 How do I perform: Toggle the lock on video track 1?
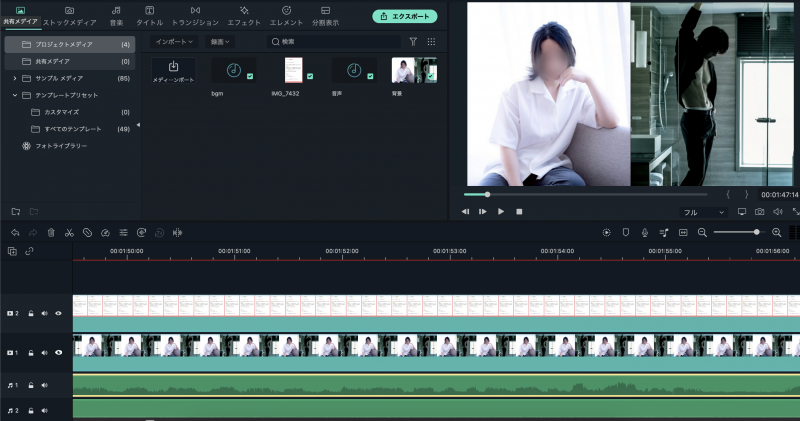[31, 352]
